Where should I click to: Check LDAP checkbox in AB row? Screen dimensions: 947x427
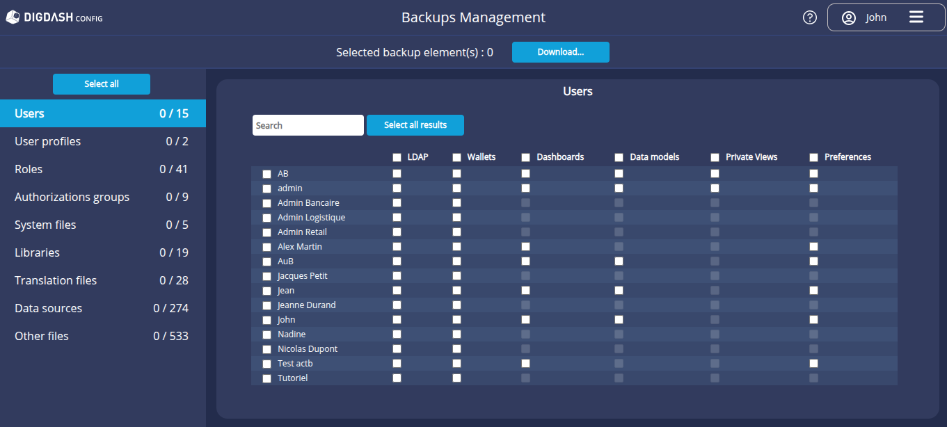tap(397, 173)
